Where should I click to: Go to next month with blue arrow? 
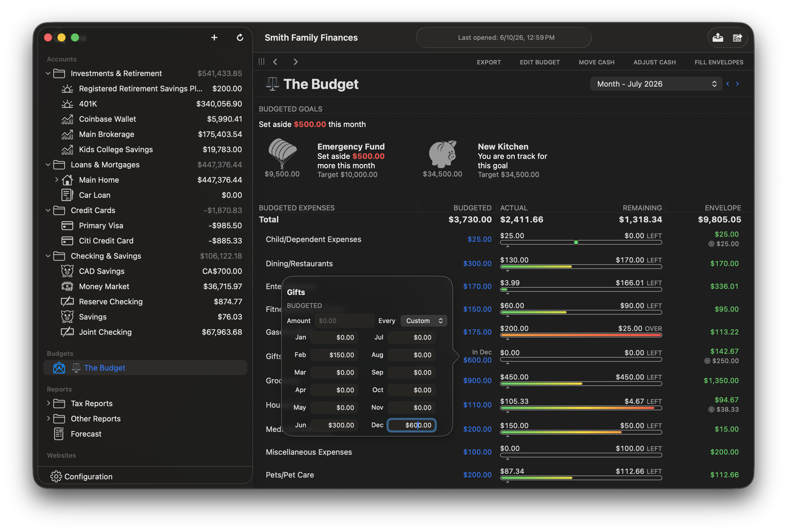tap(737, 84)
